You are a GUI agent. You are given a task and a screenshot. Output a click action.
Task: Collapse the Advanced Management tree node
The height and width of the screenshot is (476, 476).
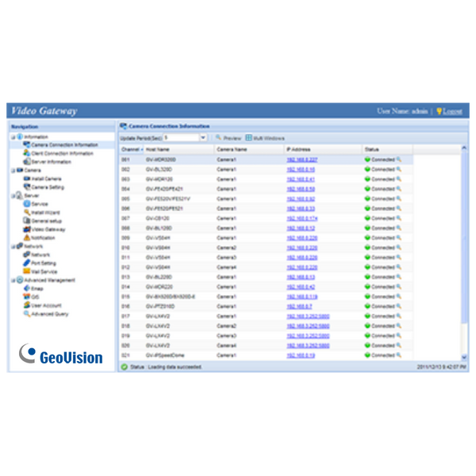tap(13, 280)
